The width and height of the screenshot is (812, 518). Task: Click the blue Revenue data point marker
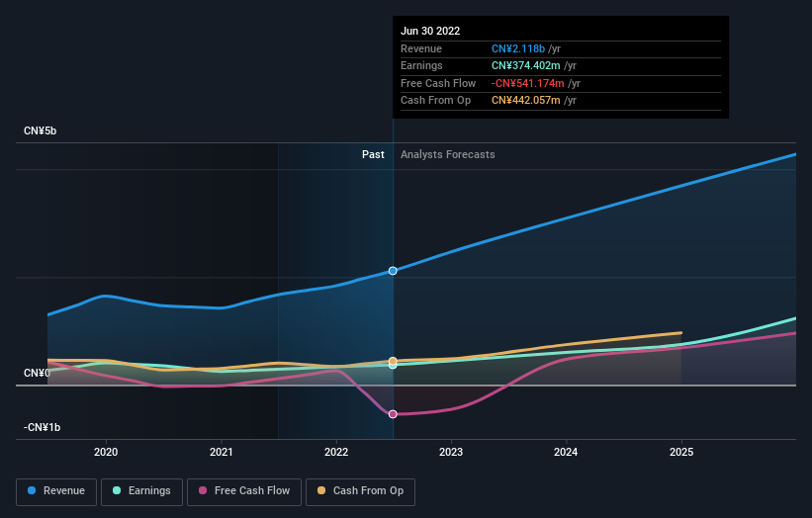393,271
